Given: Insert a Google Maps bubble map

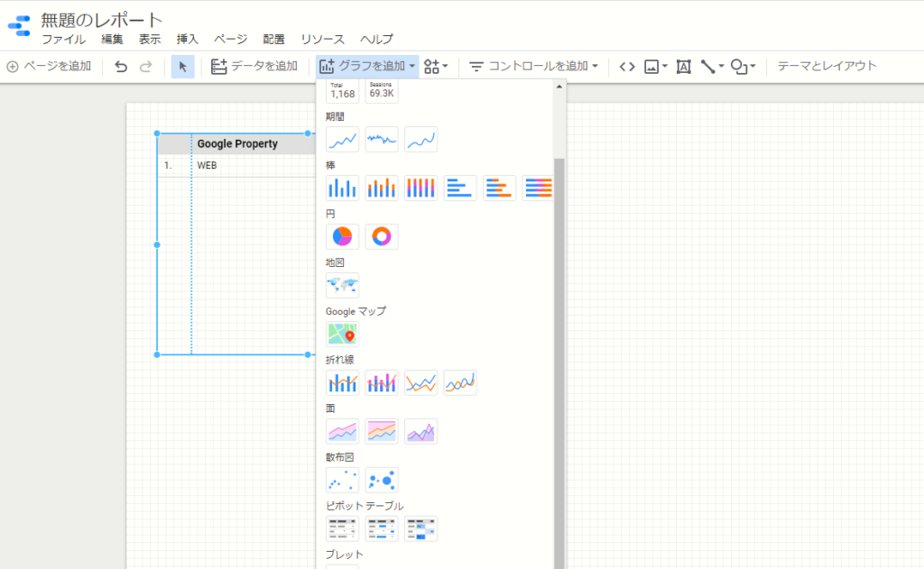Looking at the screenshot, I should 342,334.
